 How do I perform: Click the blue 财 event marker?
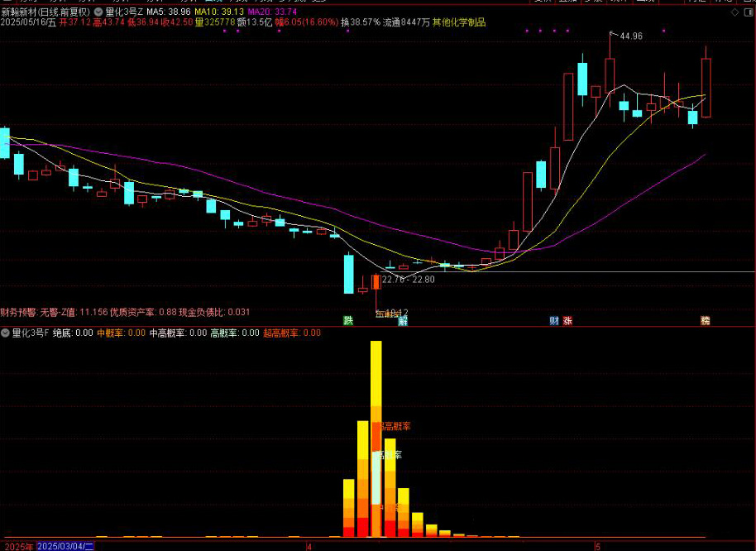tap(554, 321)
